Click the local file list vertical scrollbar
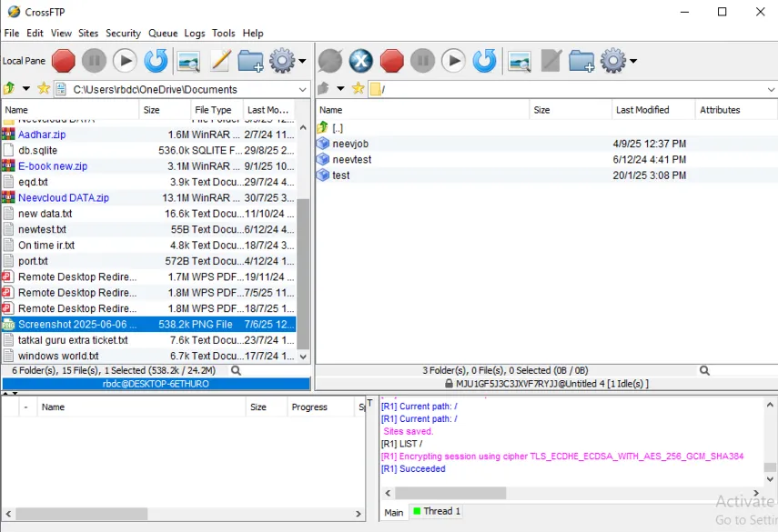The width and height of the screenshot is (778, 532). tap(303, 274)
